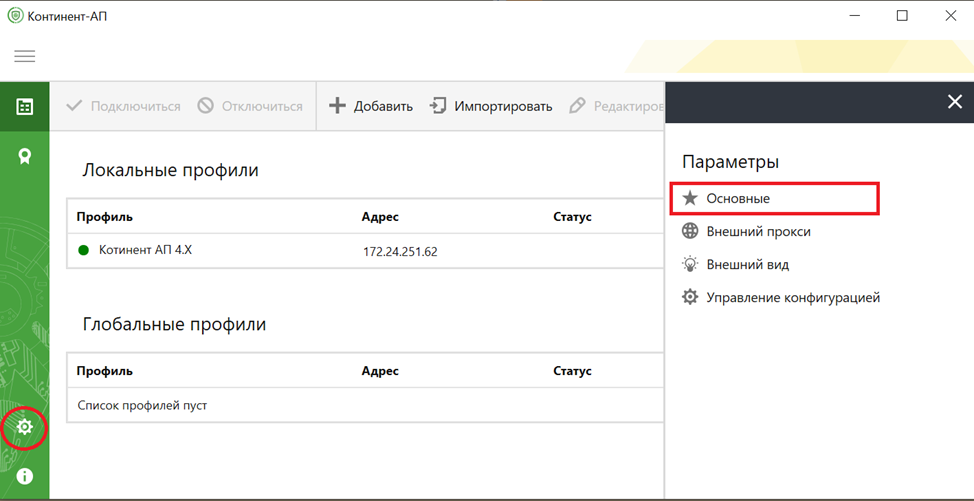974x501 pixels.
Task: Open the hamburger navigation menu
Action: 24,56
